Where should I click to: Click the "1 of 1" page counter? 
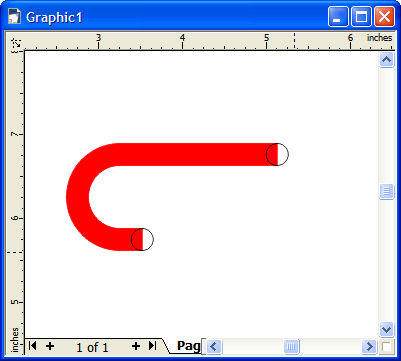click(92, 348)
